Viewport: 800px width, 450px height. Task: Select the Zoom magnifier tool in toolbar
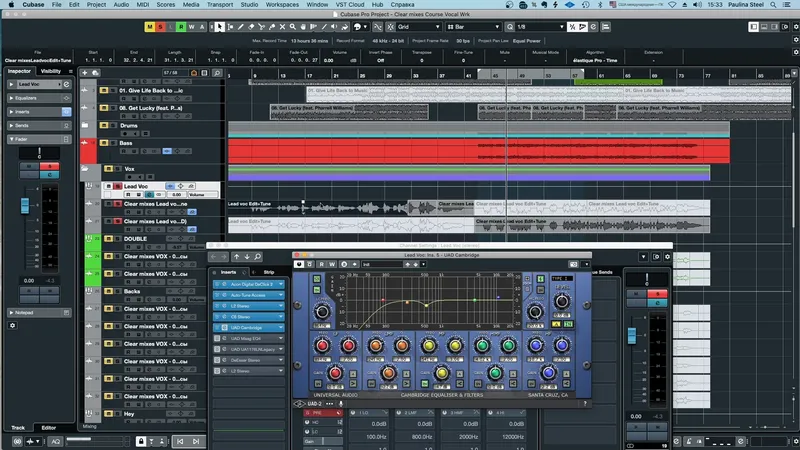tap(293, 27)
